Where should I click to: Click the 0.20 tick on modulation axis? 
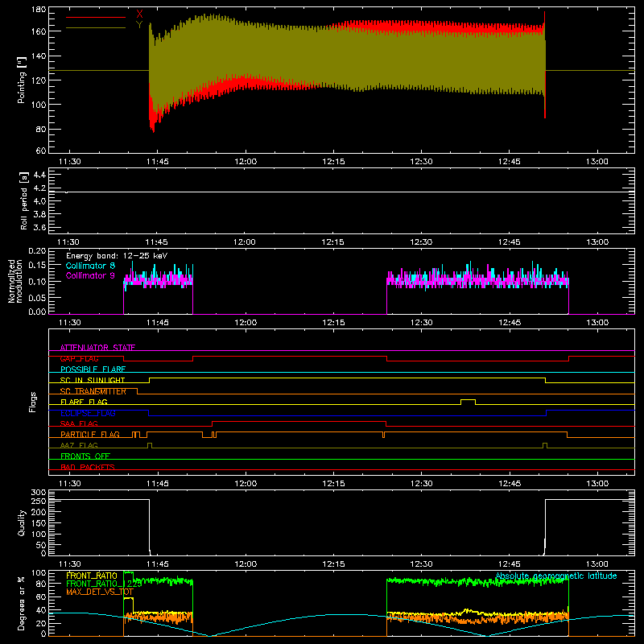tap(37, 250)
